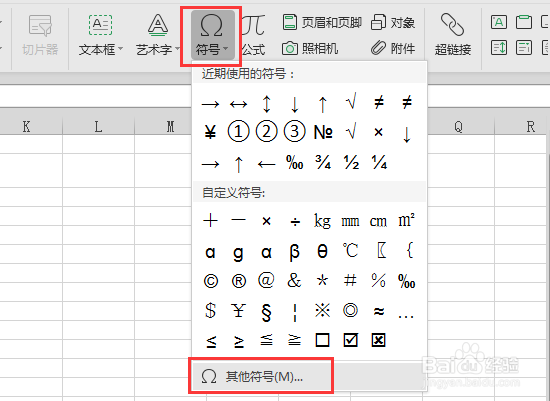Viewport: 550px width, 401px height.
Task: Insert the ½ fraction symbol
Action: pos(351,162)
